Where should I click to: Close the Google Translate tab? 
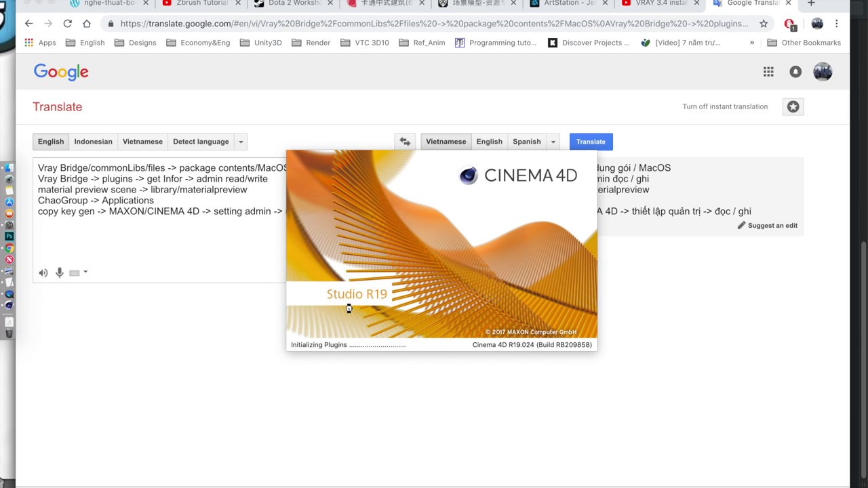point(788,3)
